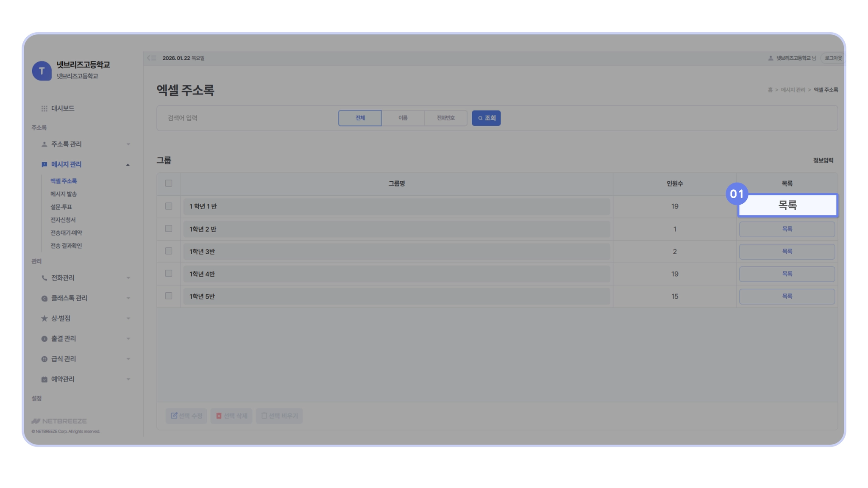Click the 급식 관리 meal icon
Image resolution: width=868 pixels, height=488 pixels.
click(44, 359)
